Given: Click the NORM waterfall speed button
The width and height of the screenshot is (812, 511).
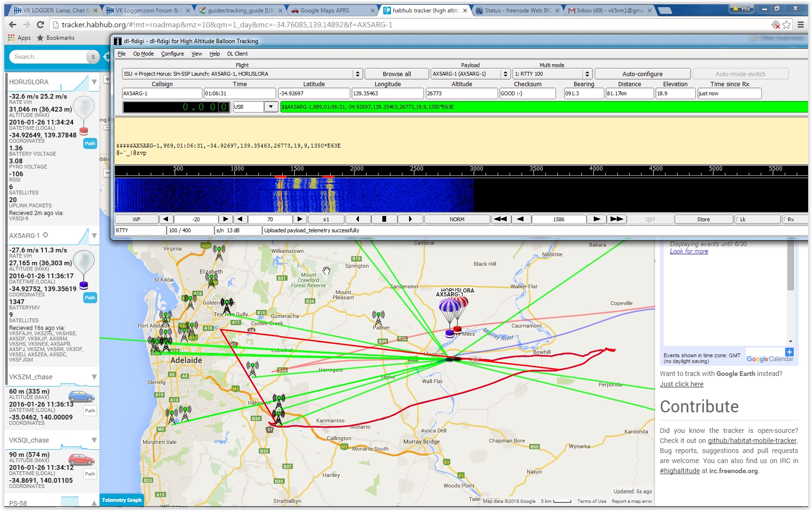Looking at the screenshot, I should [x=457, y=219].
